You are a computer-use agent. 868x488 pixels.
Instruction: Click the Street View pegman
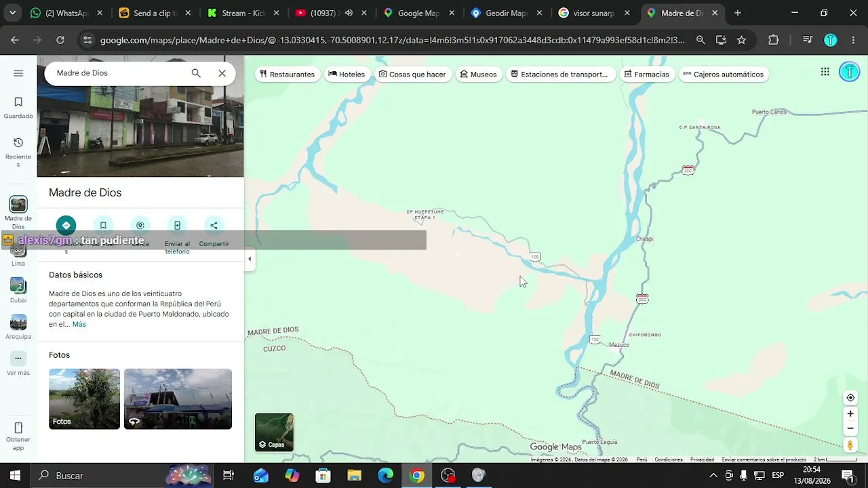pyautogui.click(x=850, y=445)
